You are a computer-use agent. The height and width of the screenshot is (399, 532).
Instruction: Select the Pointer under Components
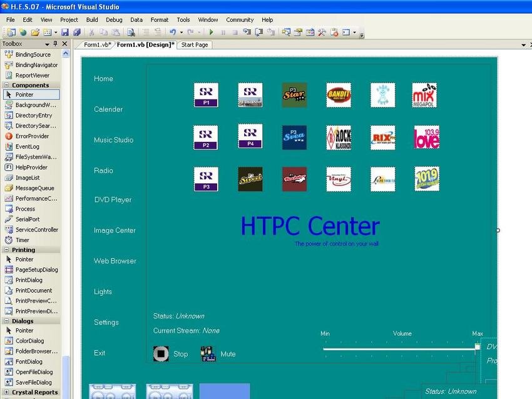pyautogui.click(x=31, y=94)
